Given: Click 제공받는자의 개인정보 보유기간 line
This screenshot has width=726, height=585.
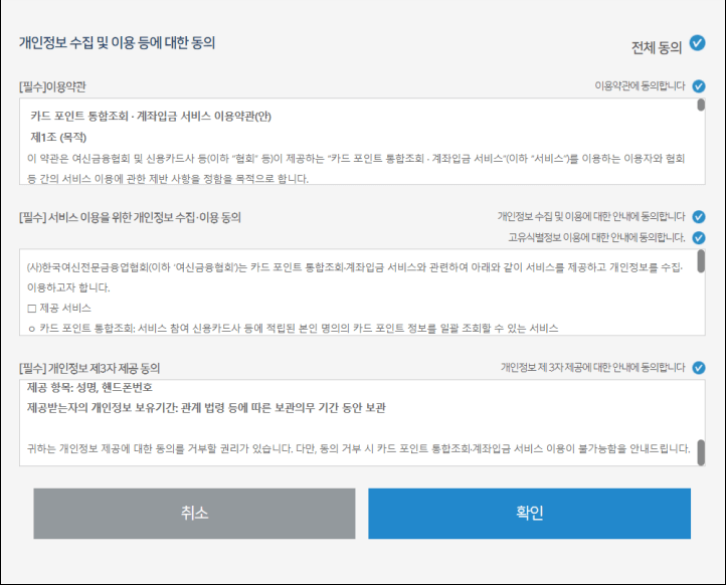Looking at the screenshot, I should (x=206, y=408).
